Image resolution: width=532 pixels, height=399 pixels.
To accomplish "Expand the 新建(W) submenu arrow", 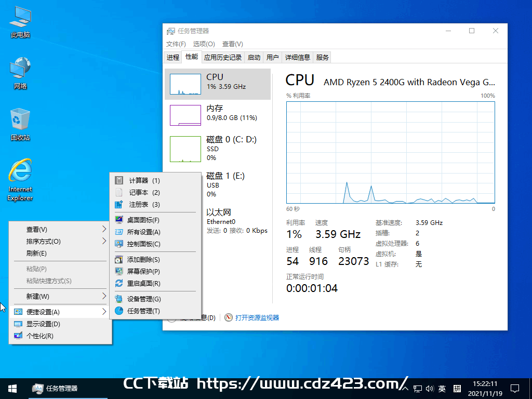I will coord(104,296).
